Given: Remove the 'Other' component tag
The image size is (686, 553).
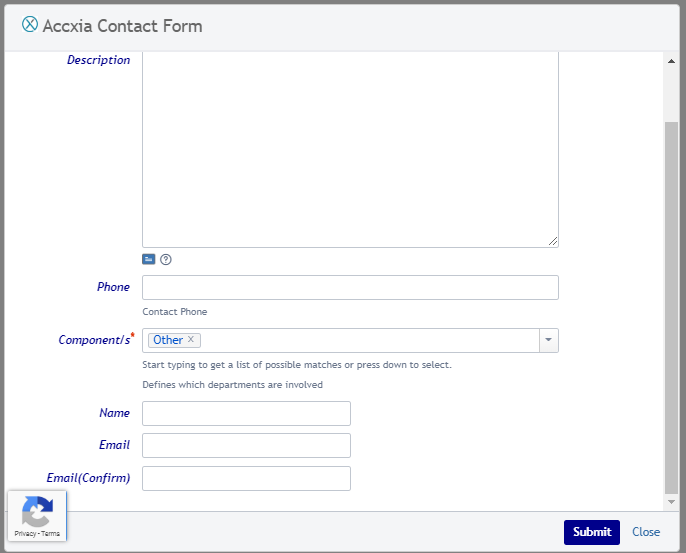Looking at the screenshot, I should click(191, 340).
